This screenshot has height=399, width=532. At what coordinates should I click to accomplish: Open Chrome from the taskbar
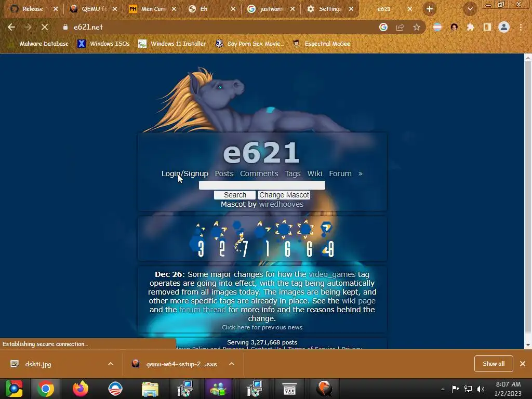(x=46, y=389)
